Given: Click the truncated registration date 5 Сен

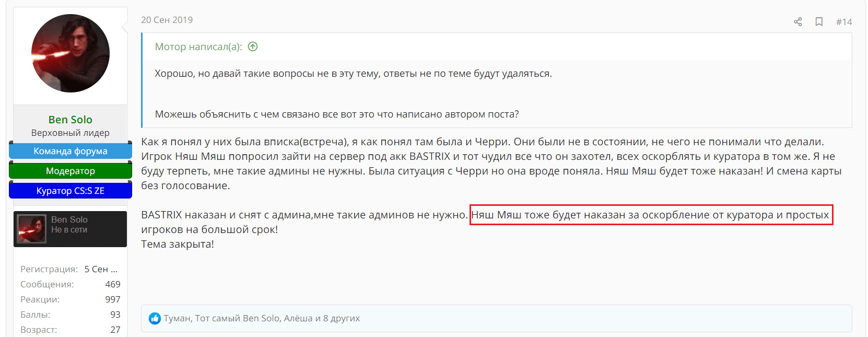Looking at the screenshot, I should pyautogui.click(x=101, y=269).
